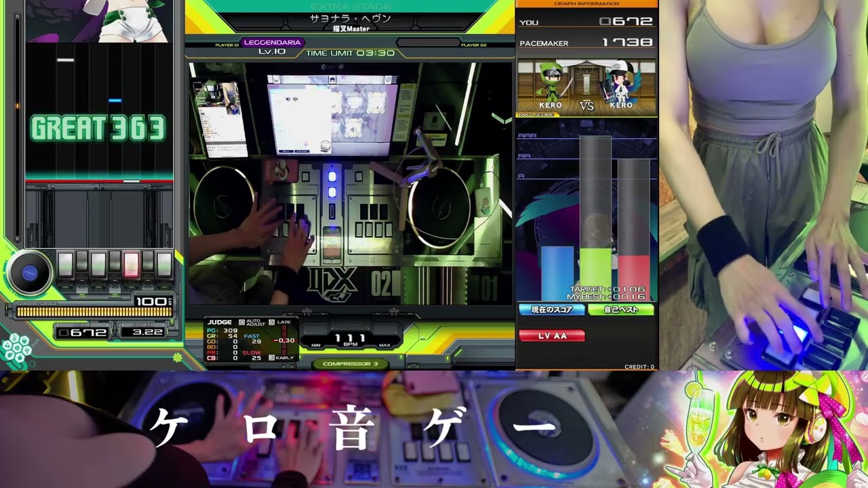
Task: Click the VS emblem between avatars
Action: (x=587, y=105)
